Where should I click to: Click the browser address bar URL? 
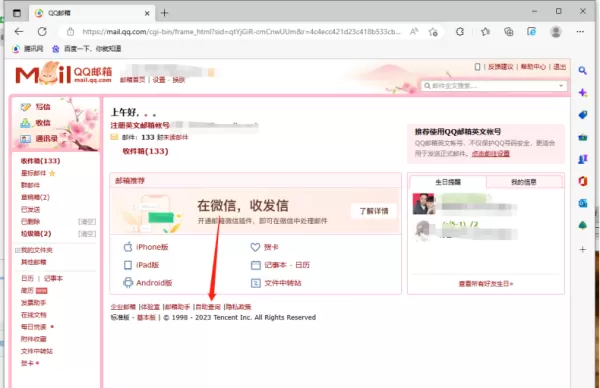(x=241, y=32)
